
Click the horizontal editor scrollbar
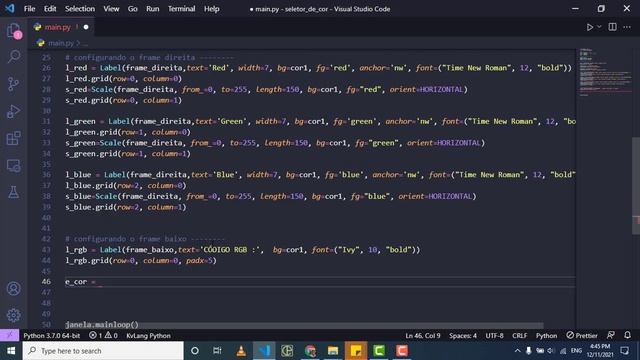point(304,325)
